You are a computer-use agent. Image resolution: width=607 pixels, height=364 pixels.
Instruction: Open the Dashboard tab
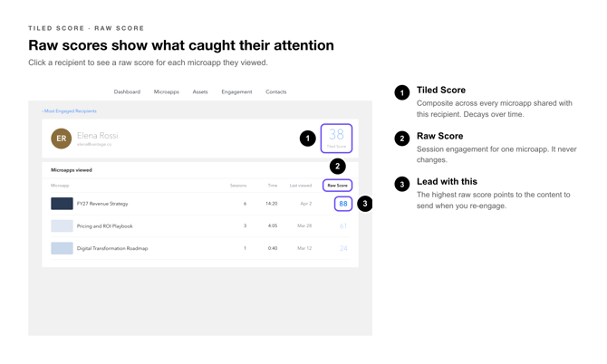[x=127, y=91]
